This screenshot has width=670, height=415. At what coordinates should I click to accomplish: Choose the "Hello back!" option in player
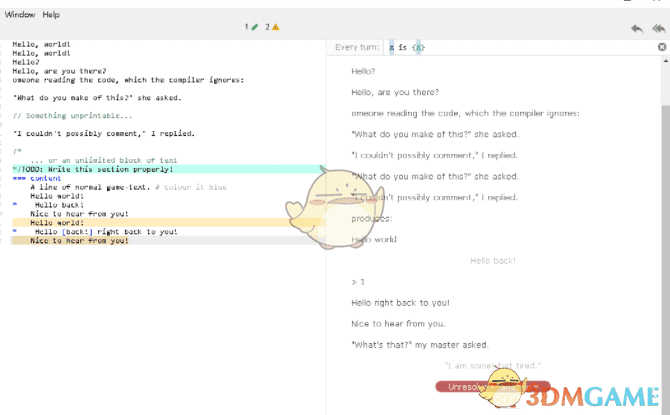(x=493, y=261)
